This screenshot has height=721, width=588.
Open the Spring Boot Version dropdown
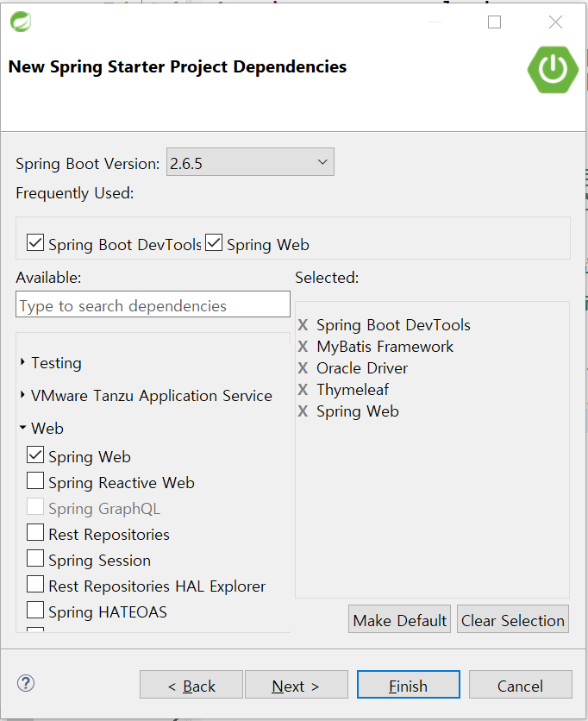tap(250, 162)
